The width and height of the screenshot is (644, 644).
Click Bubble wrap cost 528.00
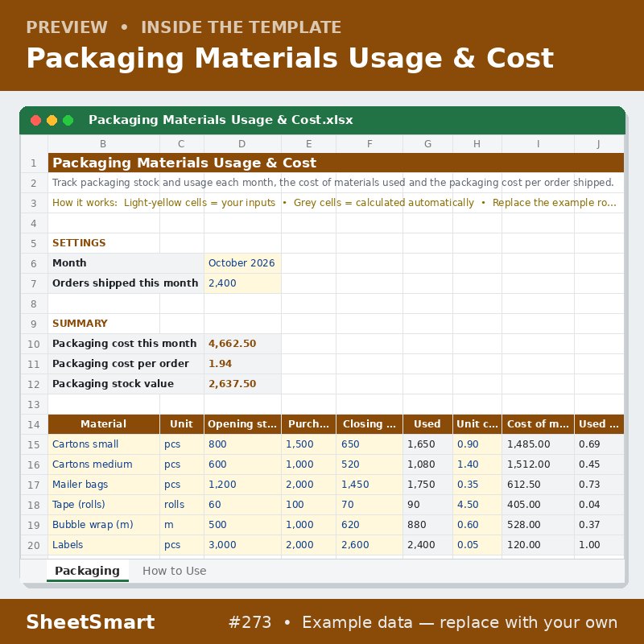(x=538, y=525)
